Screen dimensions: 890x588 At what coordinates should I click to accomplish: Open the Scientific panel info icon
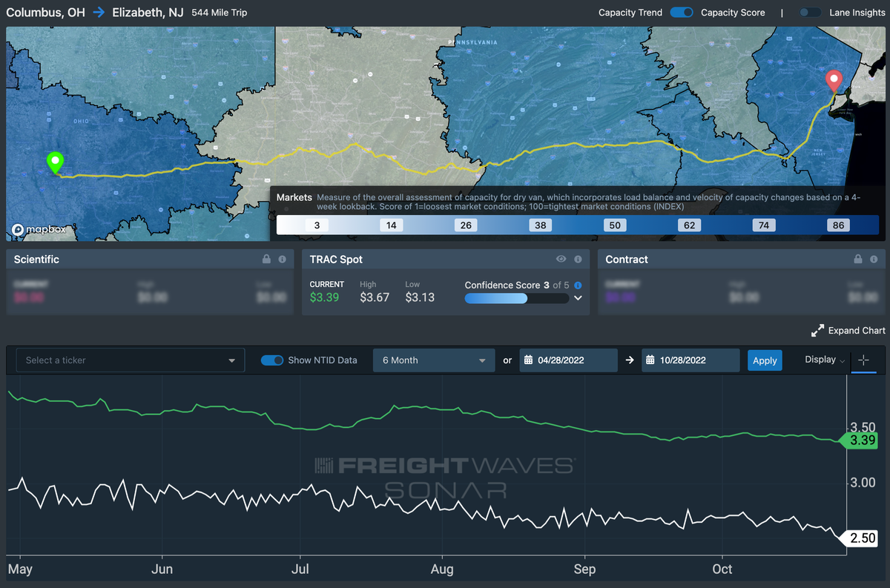click(x=282, y=260)
